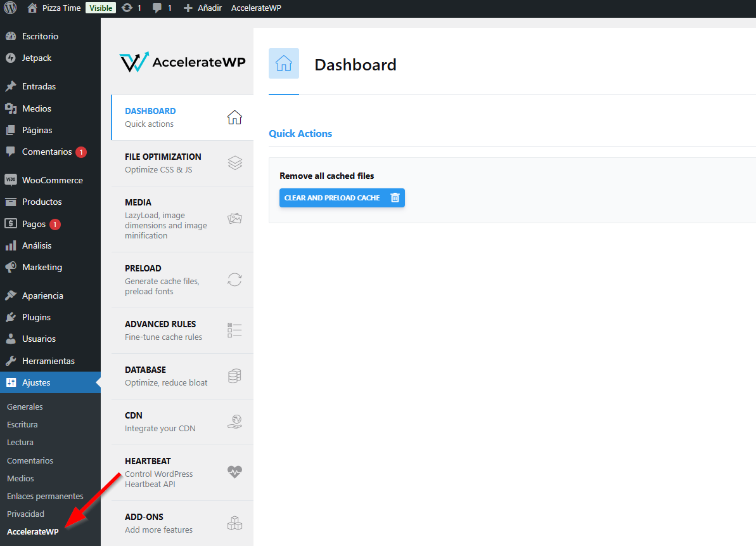Screen dimensions: 756x546
Task: Click the Advanced Rules checklist icon
Action: 235,330
